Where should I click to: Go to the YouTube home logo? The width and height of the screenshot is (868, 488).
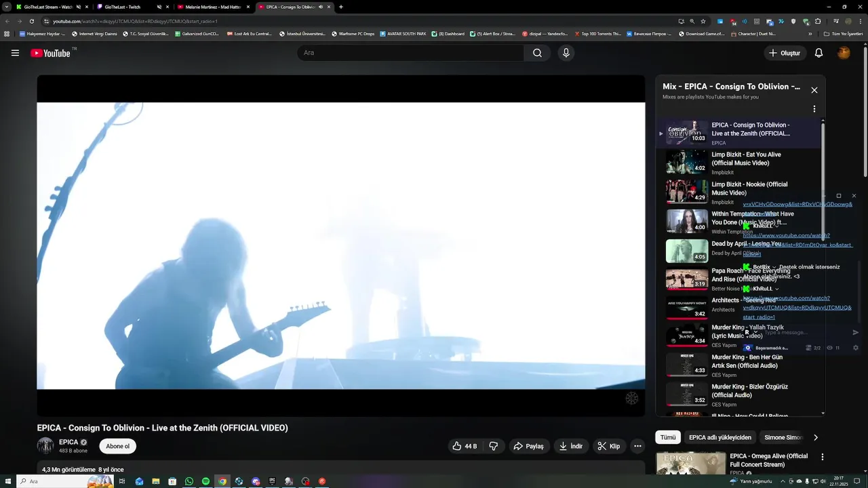click(x=50, y=53)
